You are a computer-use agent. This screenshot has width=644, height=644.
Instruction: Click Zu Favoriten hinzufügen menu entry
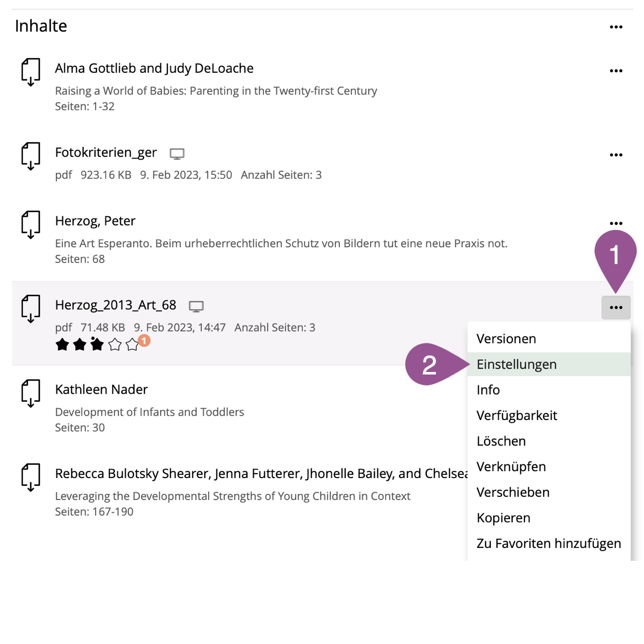click(548, 543)
